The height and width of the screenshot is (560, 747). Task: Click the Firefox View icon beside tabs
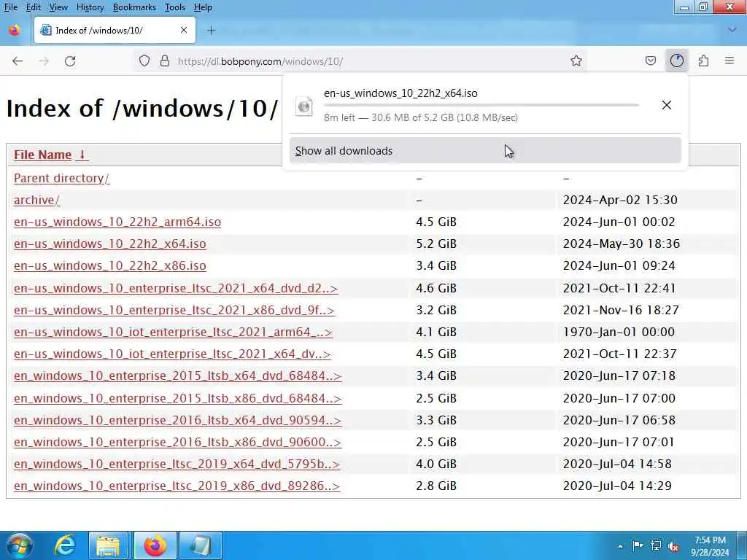pyautogui.click(x=15, y=31)
